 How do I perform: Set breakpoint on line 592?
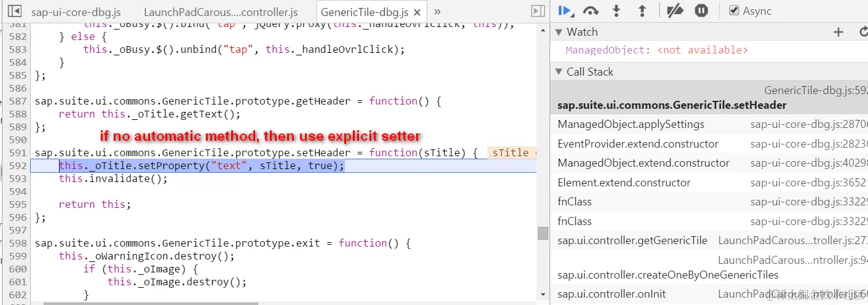[18, 166]
